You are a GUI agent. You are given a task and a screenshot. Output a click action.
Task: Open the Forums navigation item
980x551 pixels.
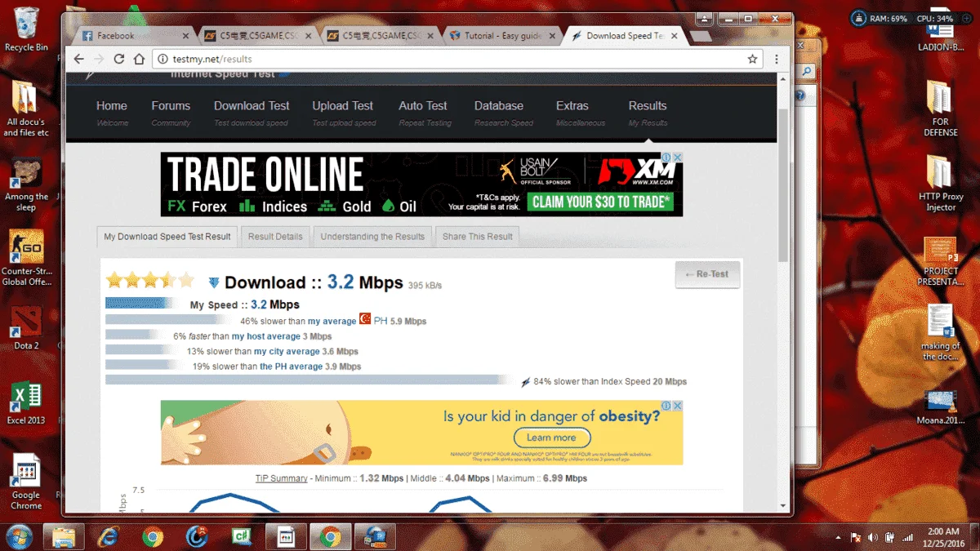171,113
